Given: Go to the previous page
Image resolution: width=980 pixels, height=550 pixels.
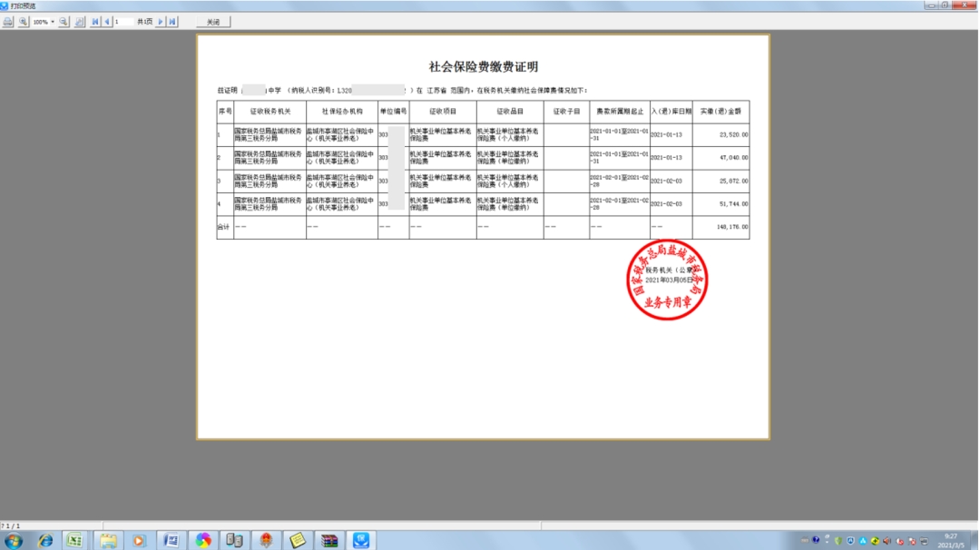Looking at the screenshot, I should 107,22.
